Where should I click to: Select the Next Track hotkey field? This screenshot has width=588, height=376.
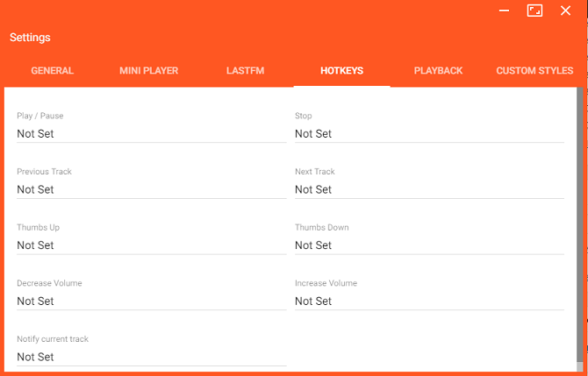(429, 189)
